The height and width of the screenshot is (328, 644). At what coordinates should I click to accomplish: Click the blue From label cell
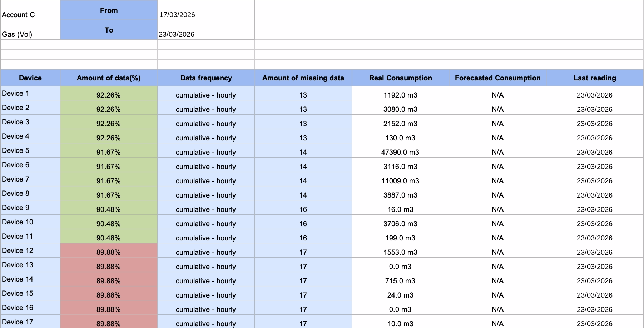tap(109, 10)
